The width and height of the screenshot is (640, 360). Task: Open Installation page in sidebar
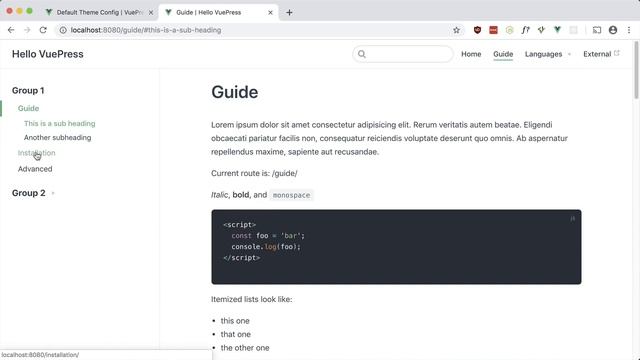click(x=36, y=153)
